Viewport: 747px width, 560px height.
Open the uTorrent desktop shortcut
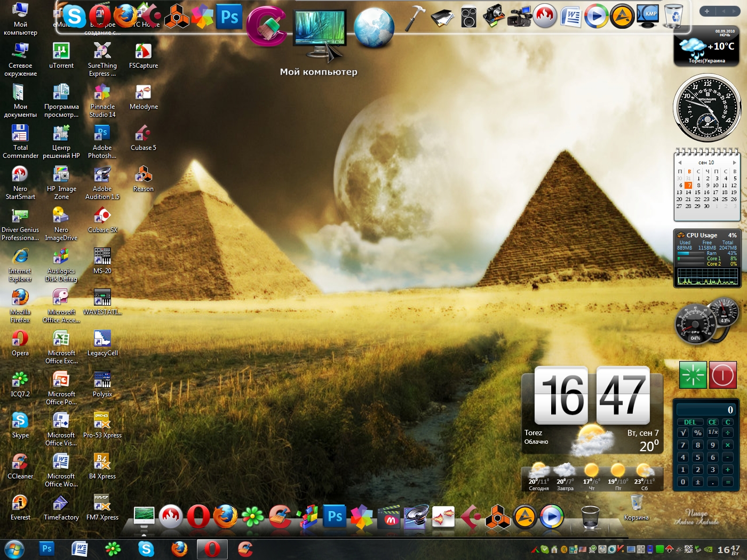click(61, 51)
